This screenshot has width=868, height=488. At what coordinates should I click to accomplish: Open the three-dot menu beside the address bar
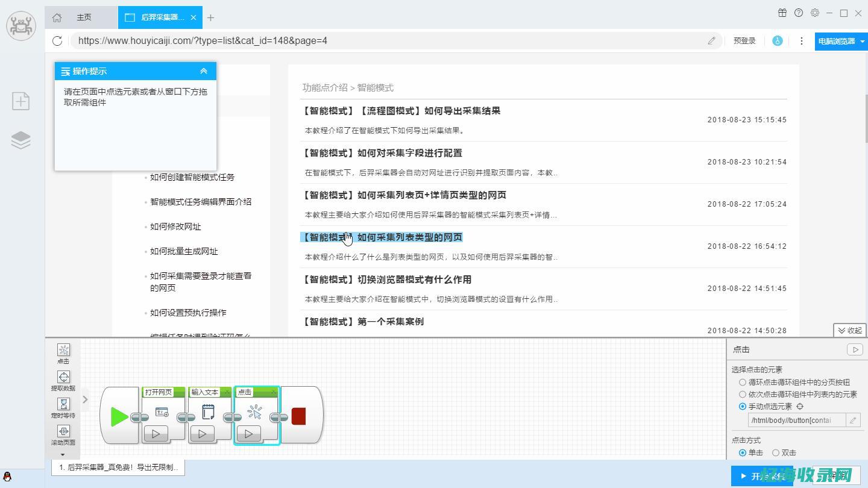click(801, 40)
